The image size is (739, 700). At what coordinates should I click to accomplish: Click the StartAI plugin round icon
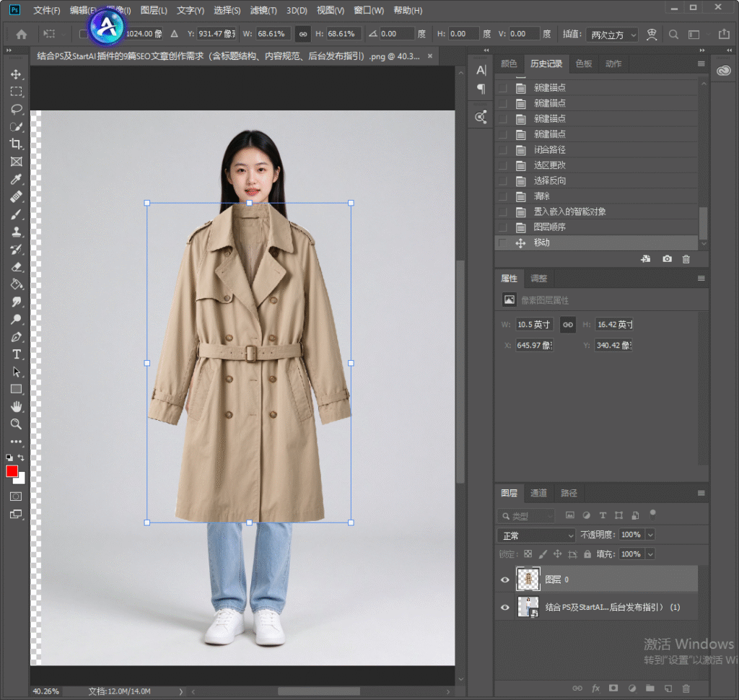107,27
